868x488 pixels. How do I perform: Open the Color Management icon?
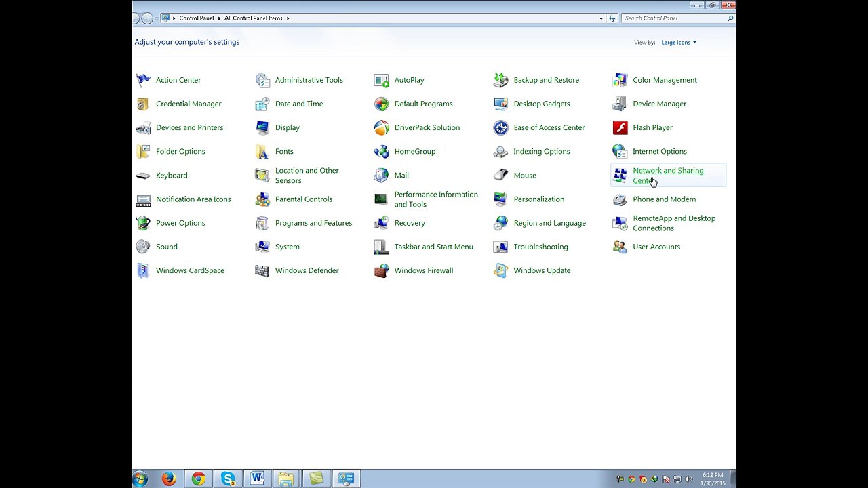tap(620, 80)
